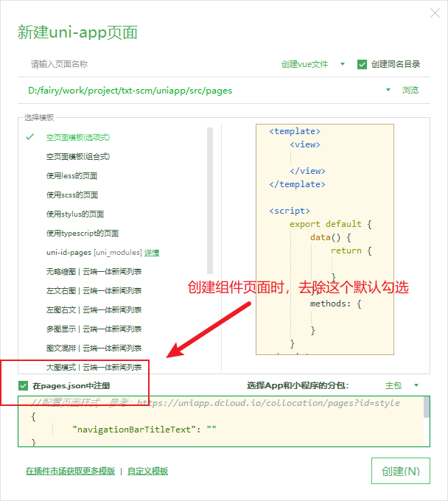Select 空页面模板(组合式) template
The width and height of the screenshot is (448, 501).
(x=78, y=156)
